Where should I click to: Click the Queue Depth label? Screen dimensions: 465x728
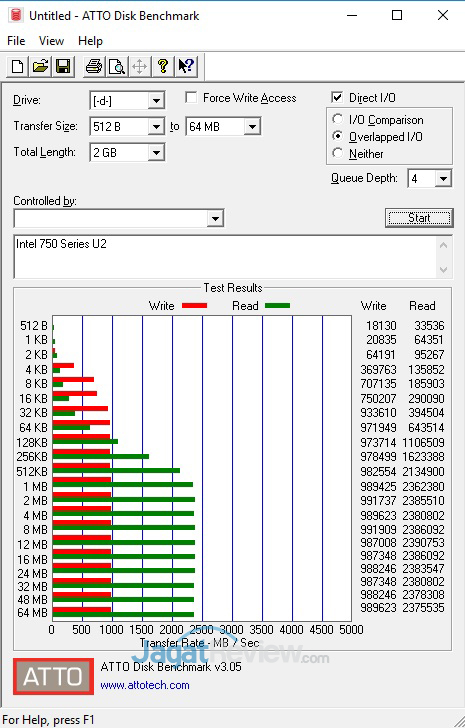pyautogui.click(x=364, y=178)
